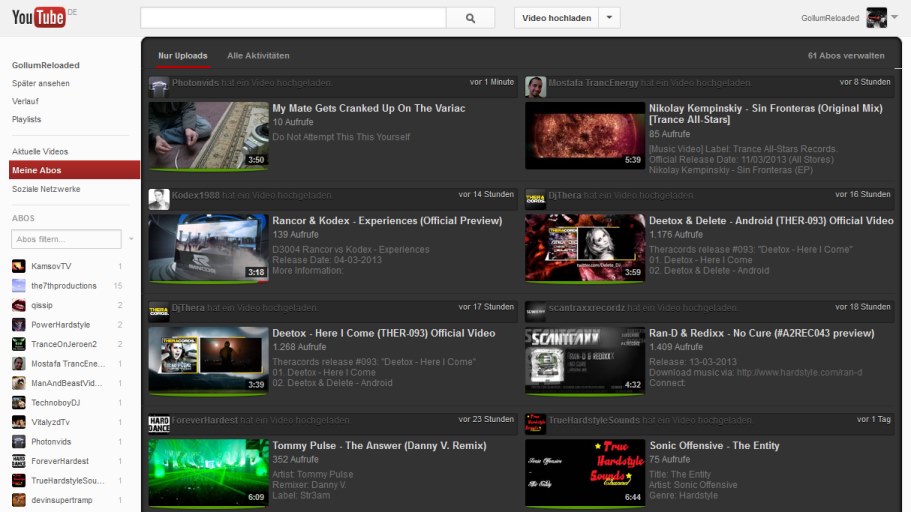Open Deetox & Delete Android title
The width and height of the screenshot is (911, 512).
click(771, 221)
